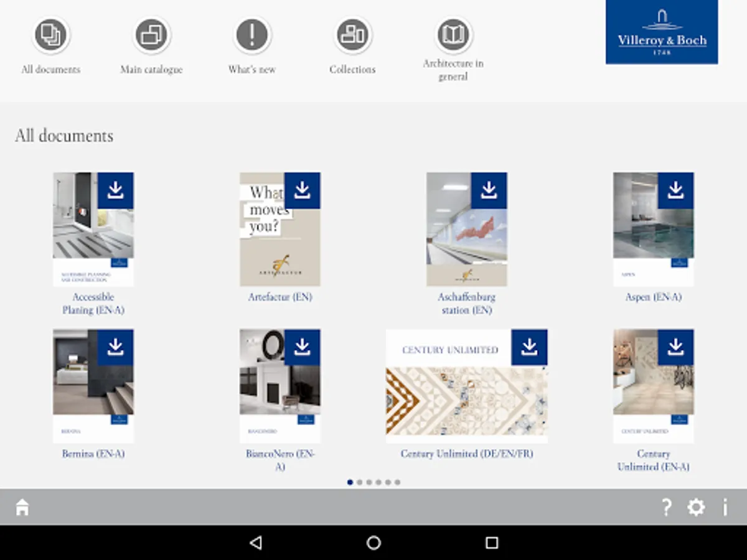747x560 pixels.
Task: Click the 'Aschaffenburg station (EN)' title
Action: point(467,303)
